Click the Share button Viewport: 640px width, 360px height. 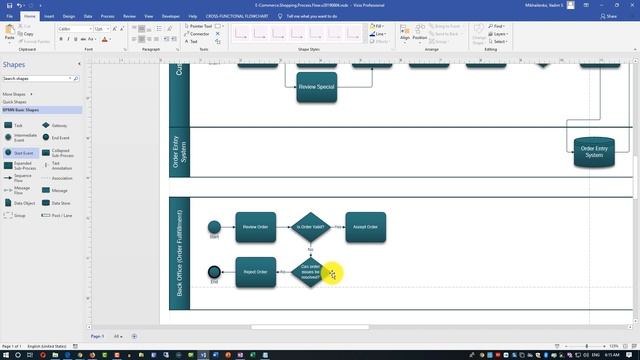pos(609,16)
